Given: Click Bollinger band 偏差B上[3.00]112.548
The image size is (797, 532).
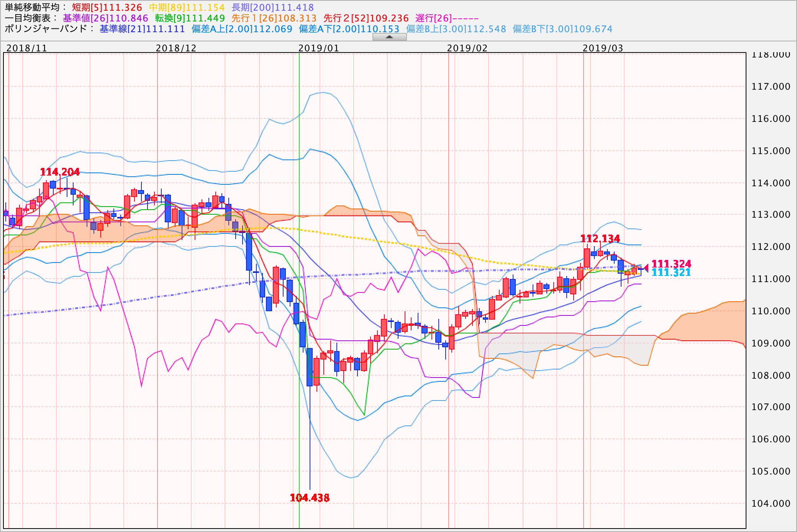Looking at the screenshot, I should (x=456, y=29).
